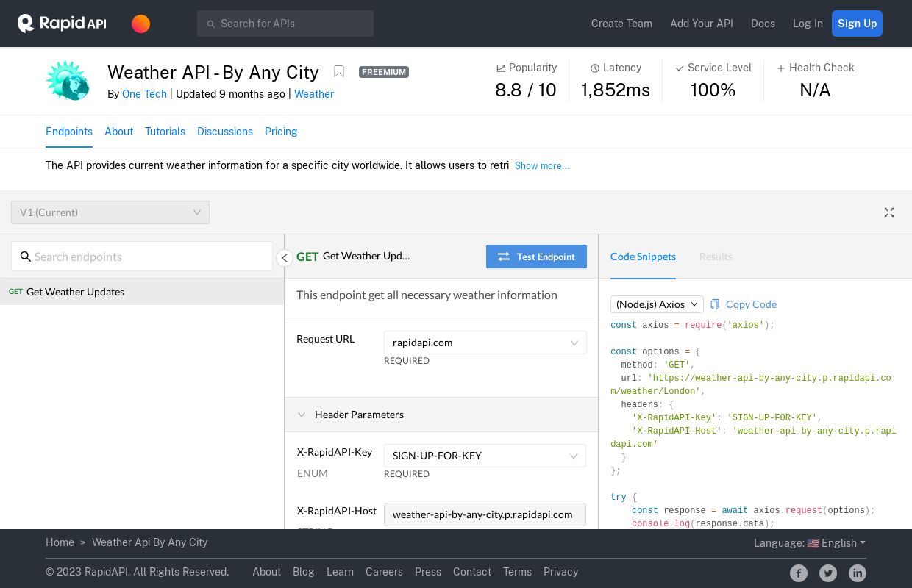
Task: Click Add Your API link
Action: pyautogui.click(x=702, y=24)
